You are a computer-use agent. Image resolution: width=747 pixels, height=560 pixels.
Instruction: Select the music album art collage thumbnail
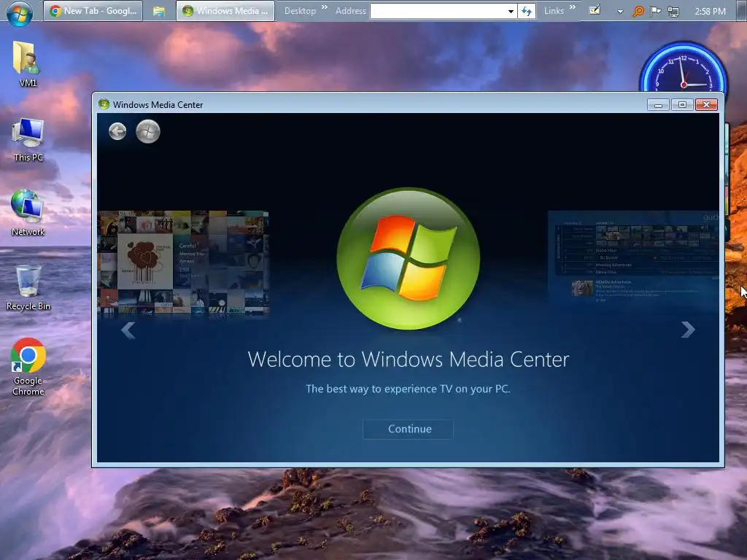point(183,264)
